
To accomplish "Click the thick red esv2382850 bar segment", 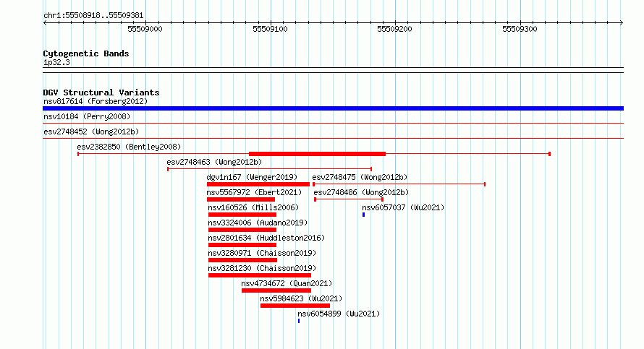I will 317,154.
